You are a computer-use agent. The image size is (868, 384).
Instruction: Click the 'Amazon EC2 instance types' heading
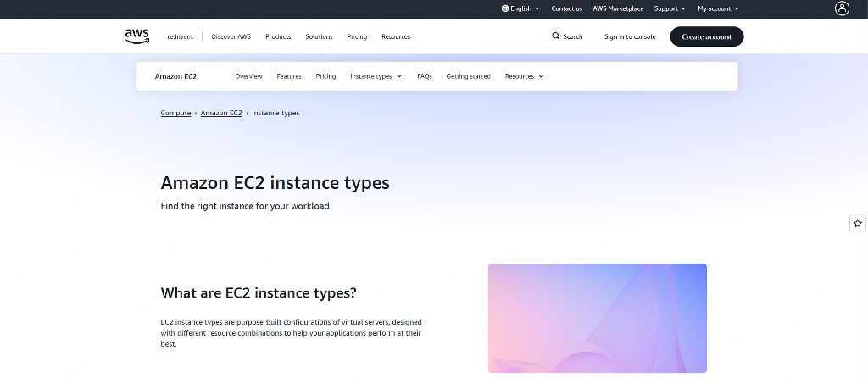[x=275, y=182]
